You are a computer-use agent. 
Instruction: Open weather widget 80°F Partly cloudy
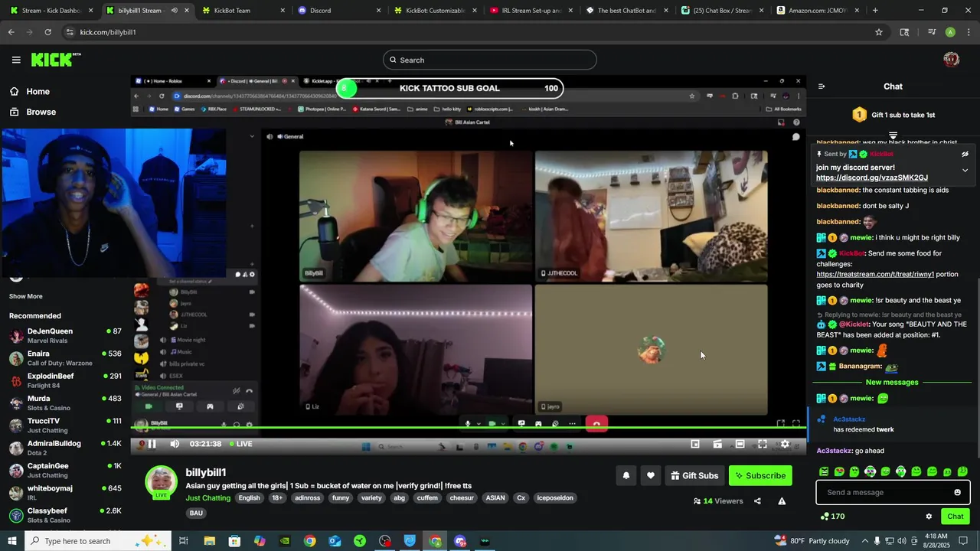812,541
